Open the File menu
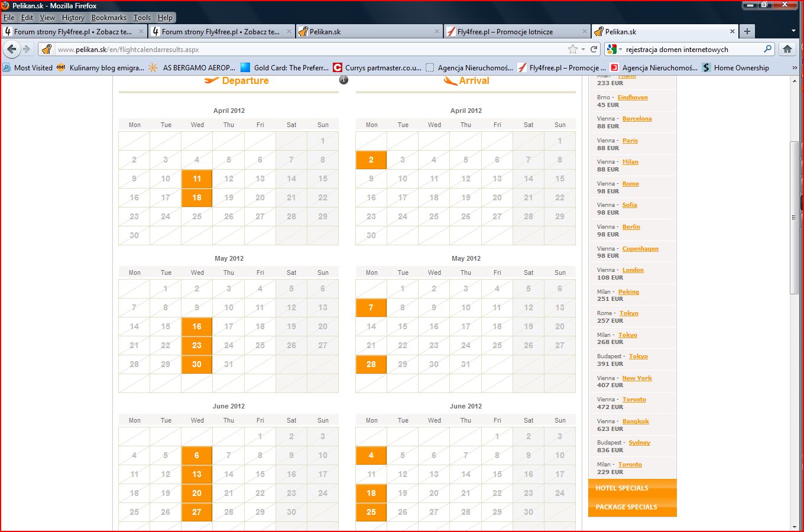The image size is (804, 532). click(x=9, y=17)
